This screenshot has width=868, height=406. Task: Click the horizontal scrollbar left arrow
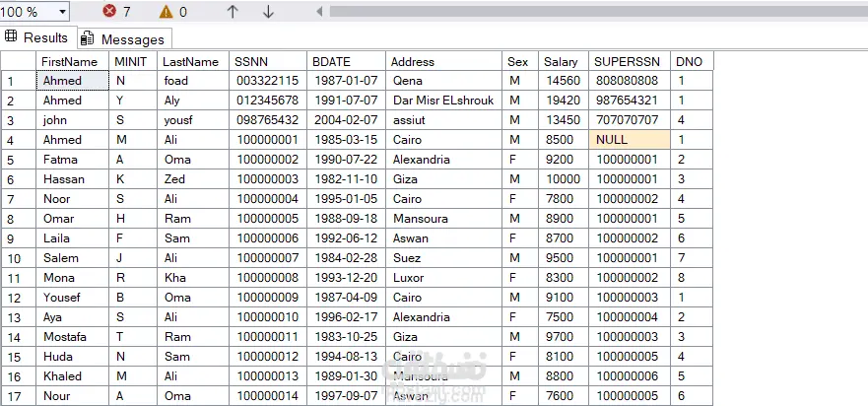pyautogui.click(x=319, y=11)
